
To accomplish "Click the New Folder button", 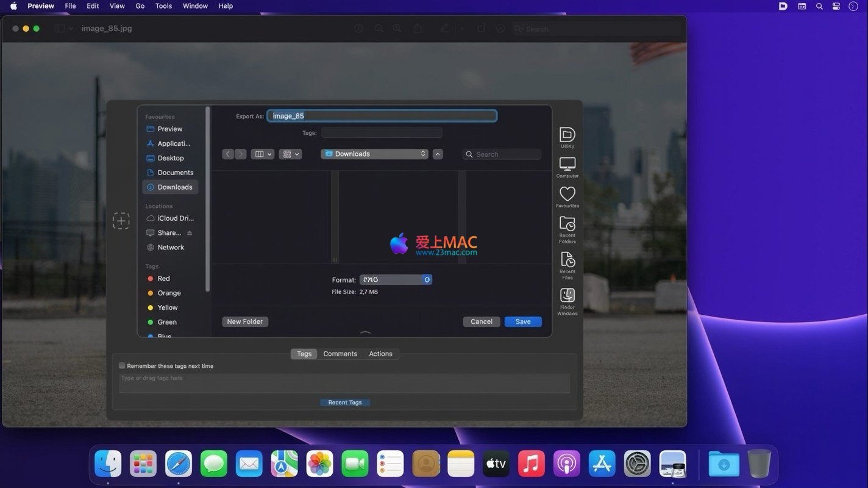I will 244,322.
